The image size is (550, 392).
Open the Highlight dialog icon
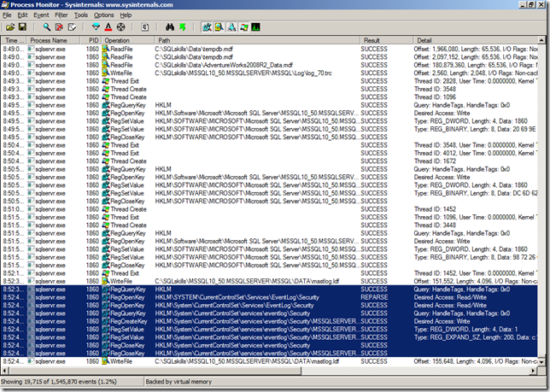[108, 27]
